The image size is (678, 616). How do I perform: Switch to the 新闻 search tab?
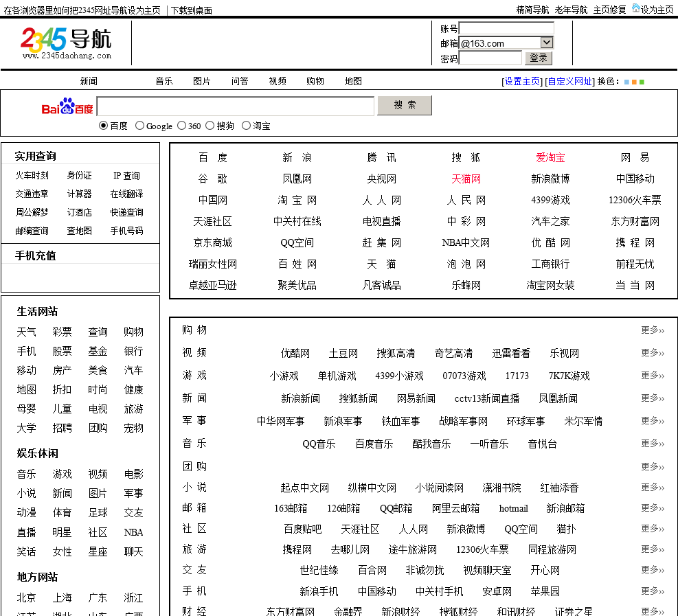pos(89,81)
